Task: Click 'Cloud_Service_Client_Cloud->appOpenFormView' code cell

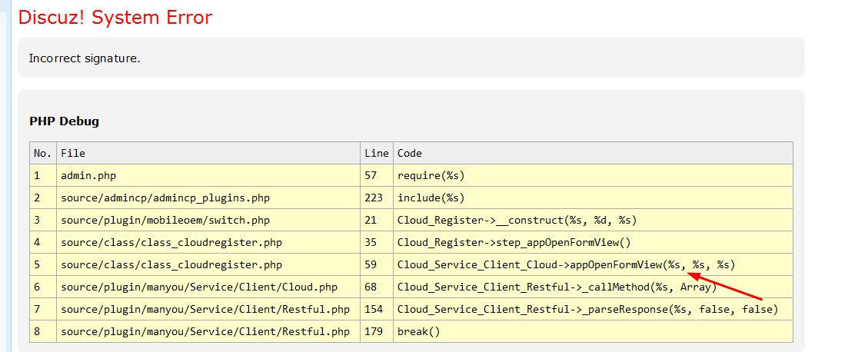Action: [594, 264]
